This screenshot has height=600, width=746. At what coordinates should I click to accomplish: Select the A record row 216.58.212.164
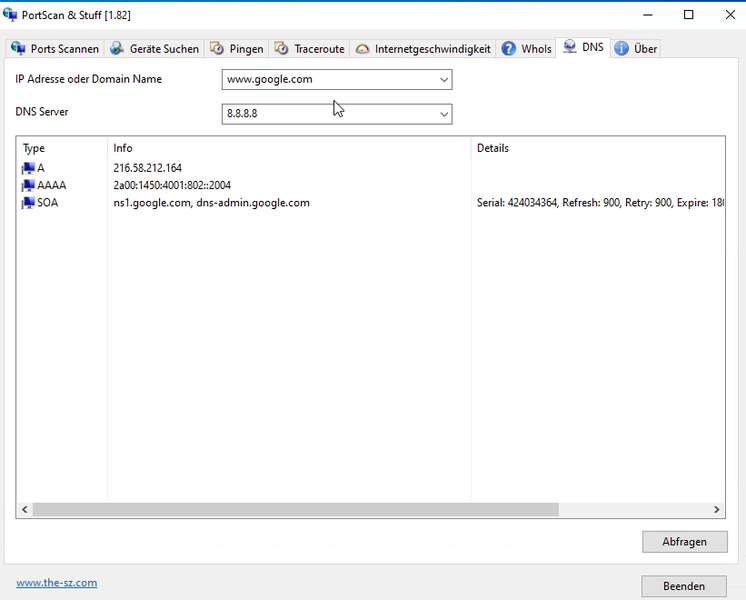147,168
